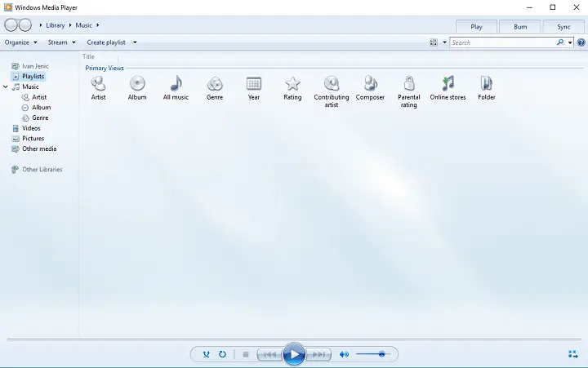
Task: Open the Album disc view icon
Action: [x=137, y=83]
